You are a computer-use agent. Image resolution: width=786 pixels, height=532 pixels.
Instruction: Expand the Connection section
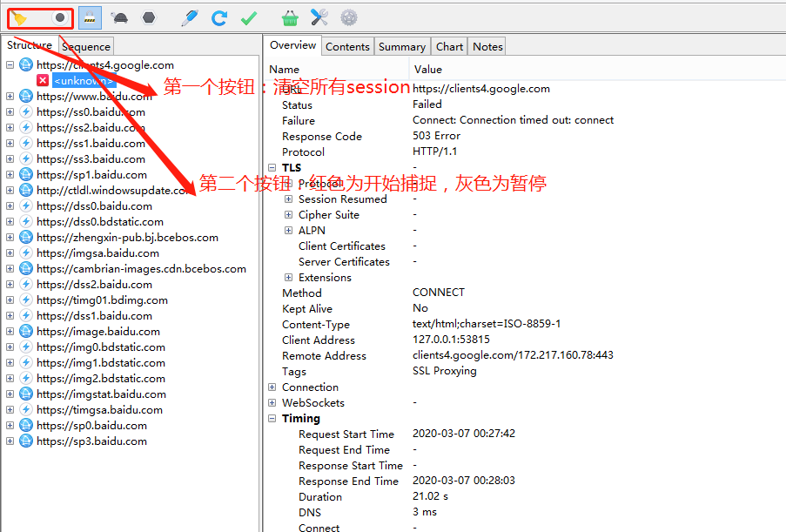[x=272, y=387]
